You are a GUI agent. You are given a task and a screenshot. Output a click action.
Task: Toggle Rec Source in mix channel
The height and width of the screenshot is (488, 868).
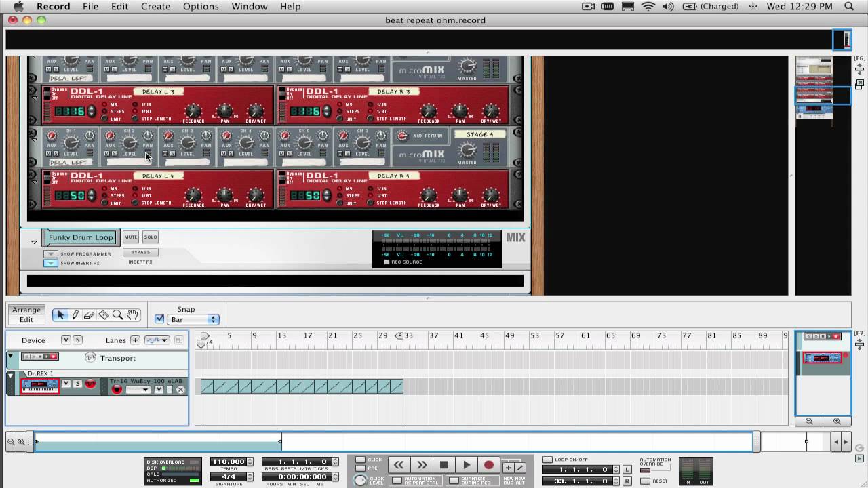[x=387, y=262]
